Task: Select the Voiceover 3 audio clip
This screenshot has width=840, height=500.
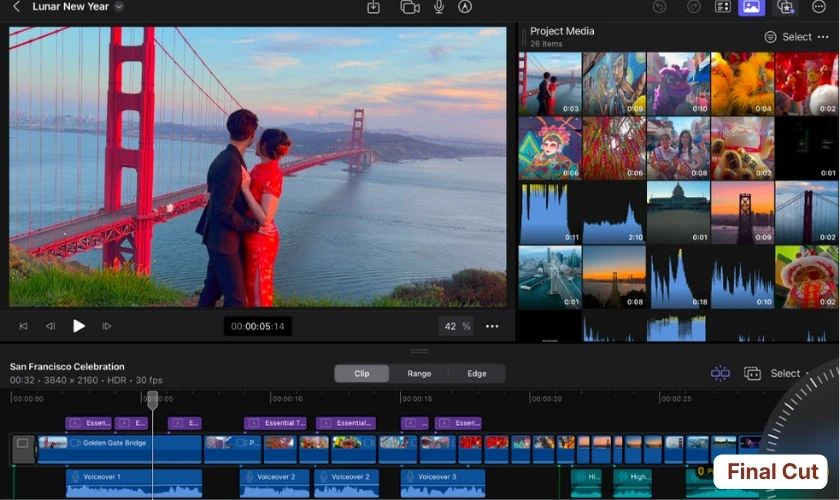Action: pos(443,483)
